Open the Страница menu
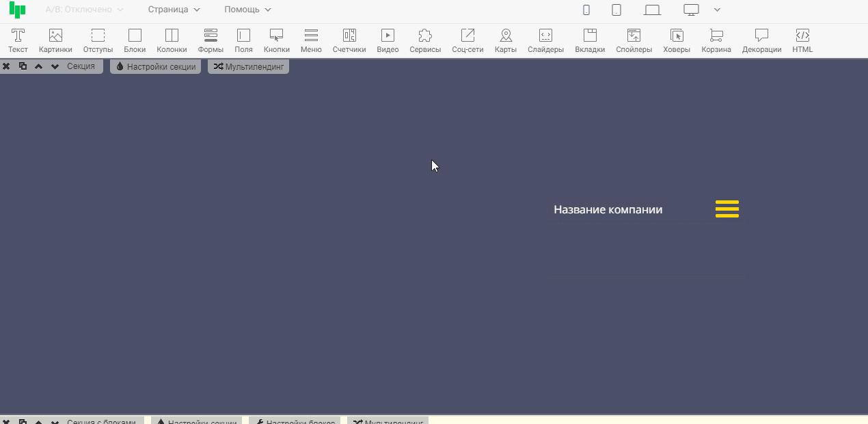The height and width of the screenshot is (424, 868). pyautogui.click(x=174, y=10)
